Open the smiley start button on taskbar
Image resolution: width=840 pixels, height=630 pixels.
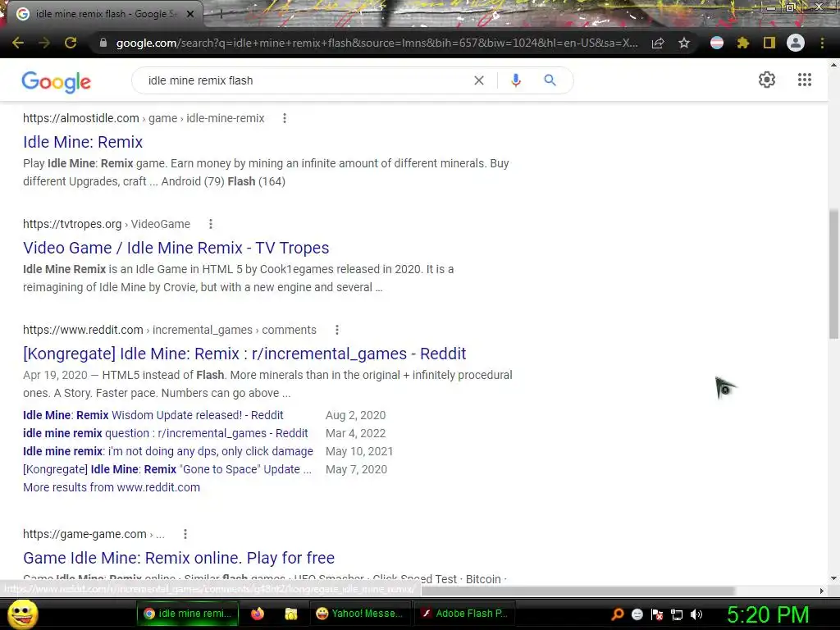tap(22, 614)
